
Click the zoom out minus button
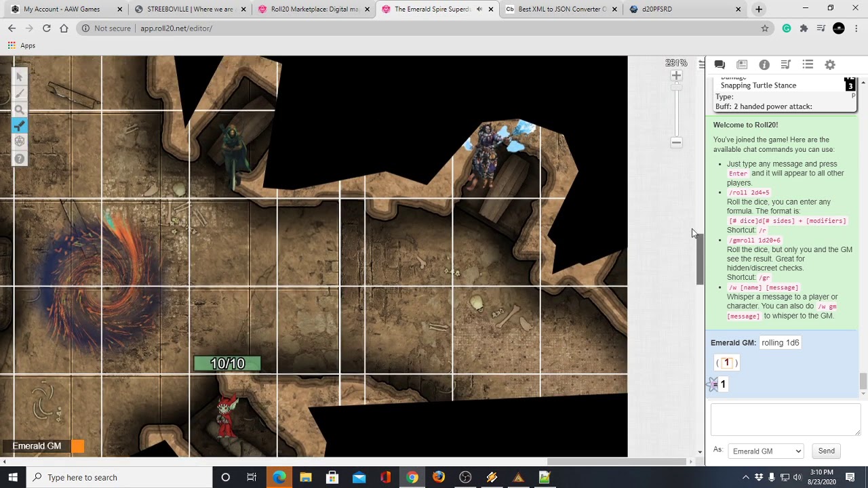[x=676, y=142]
